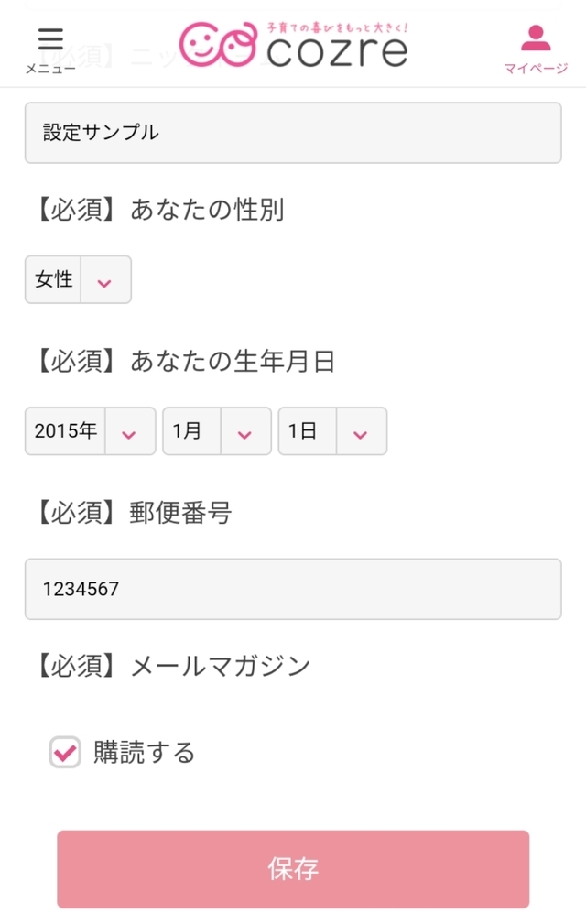Focus the nickname field containing 設定サンプル
Image resolution: width=586 pixels, height=924 pixels.
(x=293, y=133)
